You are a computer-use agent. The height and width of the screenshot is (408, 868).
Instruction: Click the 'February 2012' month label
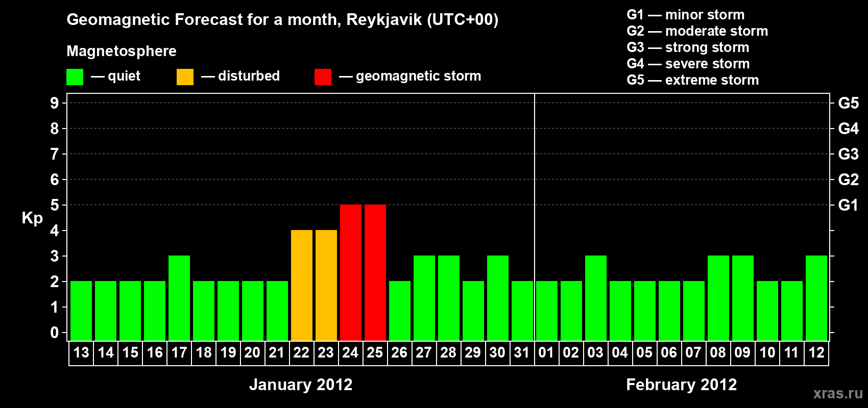coord(682,385)
